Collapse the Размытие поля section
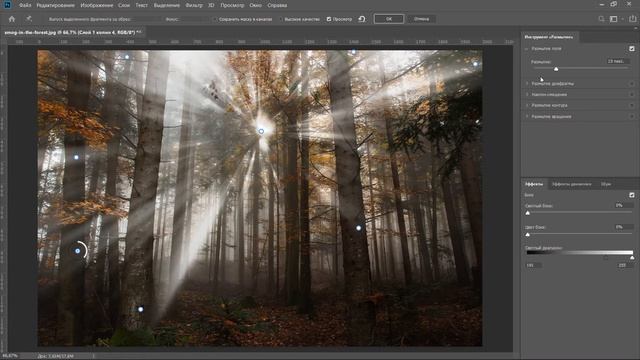This screenshot has height=360, width=640. pos(527,49)
